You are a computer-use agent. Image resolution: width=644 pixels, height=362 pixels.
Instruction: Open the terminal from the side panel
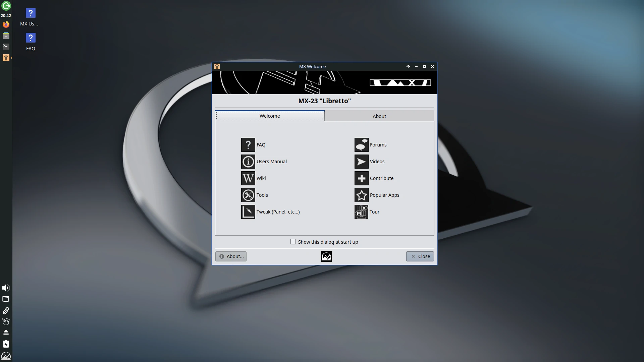pos(6,46)
